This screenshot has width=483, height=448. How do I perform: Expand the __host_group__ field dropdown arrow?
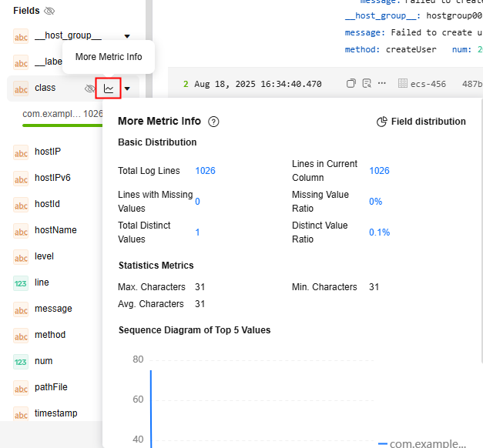[x=127, y=36]
